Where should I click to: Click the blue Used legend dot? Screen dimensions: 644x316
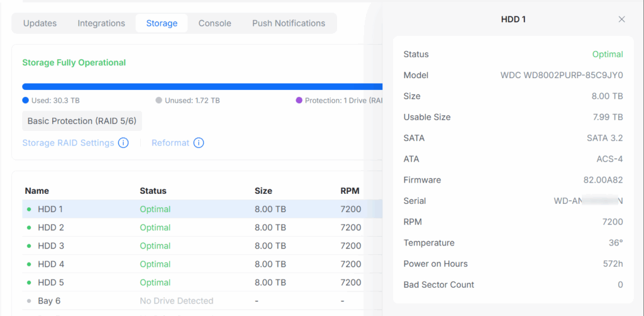25,100
